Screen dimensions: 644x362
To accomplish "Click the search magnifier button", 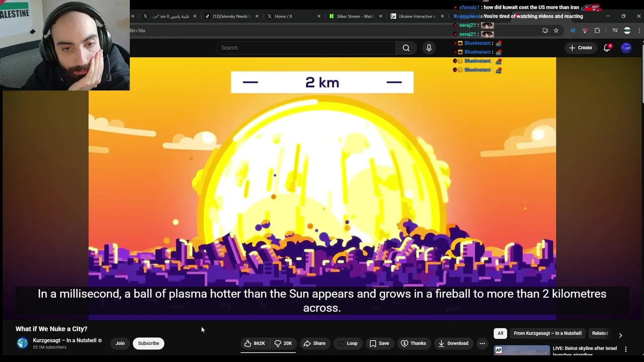I will 406,48.
